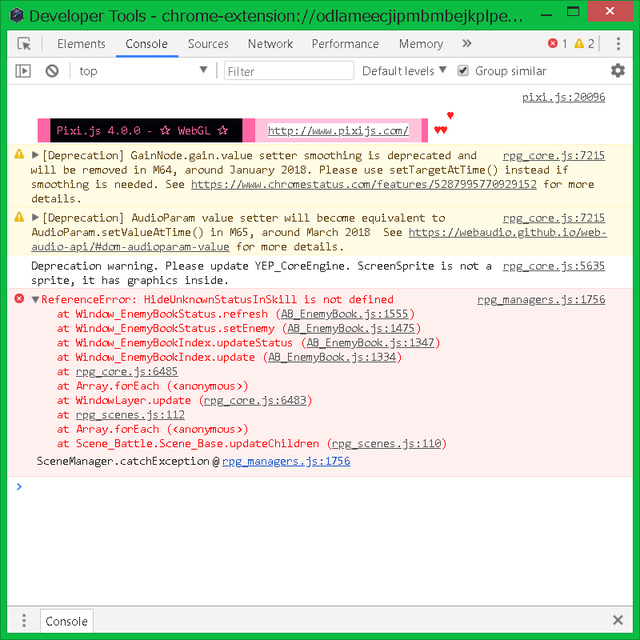Close the bottom drawer with X
The image size is (640, 640).
[618, 620]
